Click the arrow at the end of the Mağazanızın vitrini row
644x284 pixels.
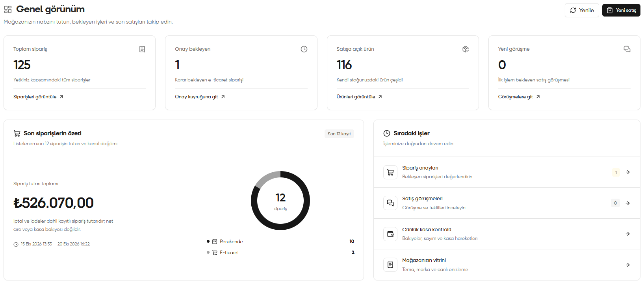pos(628,265)
